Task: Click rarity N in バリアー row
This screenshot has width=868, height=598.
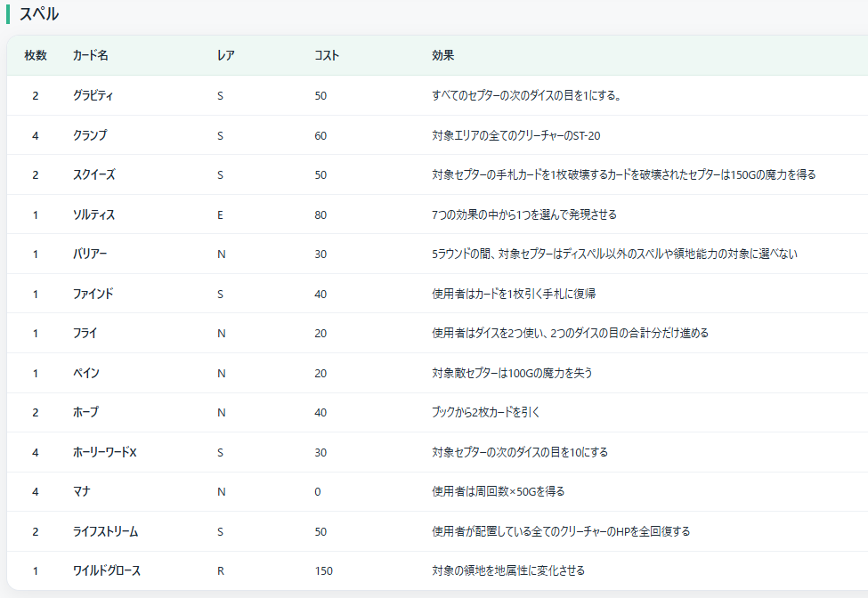Action: [222, 255]
